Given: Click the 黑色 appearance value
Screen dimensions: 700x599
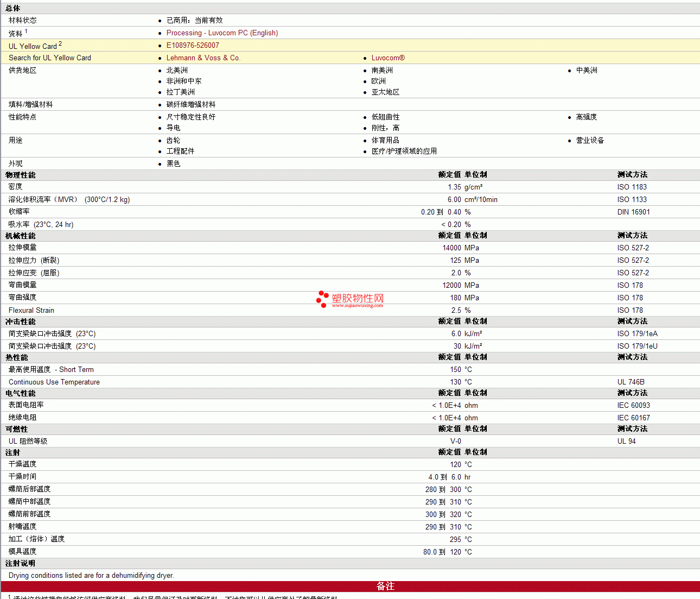Looking at the screenshot, I should click(173, 163).
